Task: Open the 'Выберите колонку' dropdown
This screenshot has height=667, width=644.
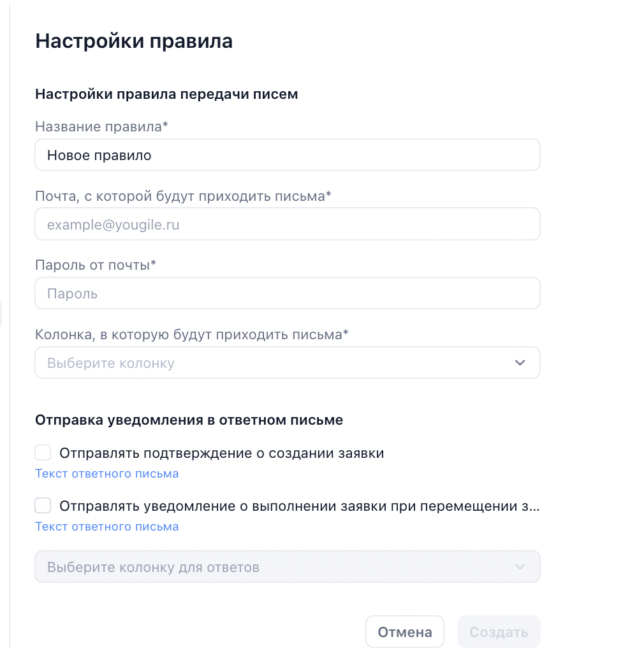Action: [x=287, y=363]
